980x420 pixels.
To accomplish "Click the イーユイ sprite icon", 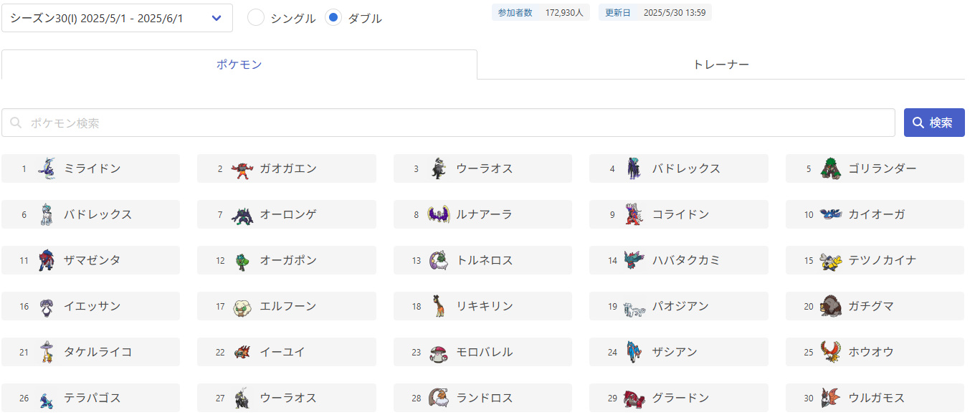I will (x=243, y=352).
